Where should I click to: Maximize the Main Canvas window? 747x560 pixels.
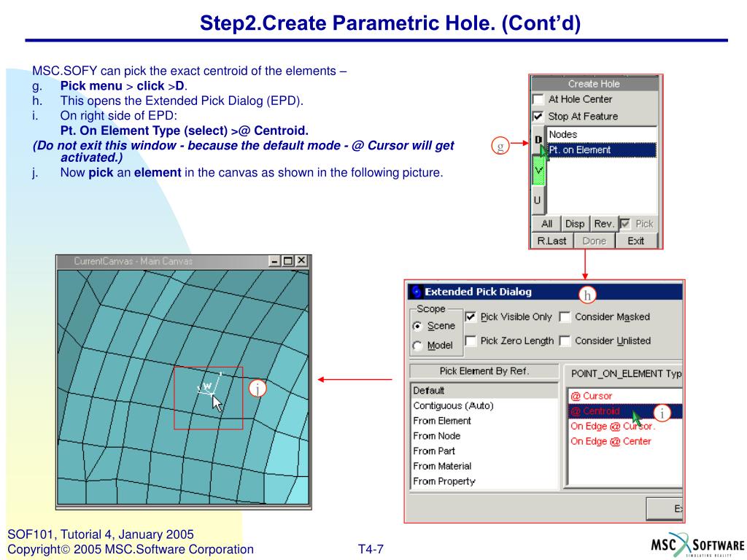(287, 261)
